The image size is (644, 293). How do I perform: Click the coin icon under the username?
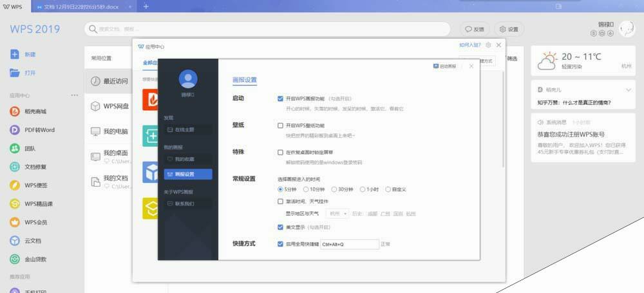(594, 33)
